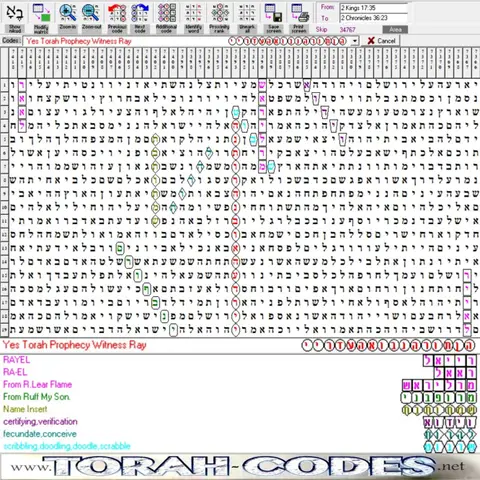Open the Modify matrix tool
480x480 pixels.
pyautogui.click(x=41, y=17)
